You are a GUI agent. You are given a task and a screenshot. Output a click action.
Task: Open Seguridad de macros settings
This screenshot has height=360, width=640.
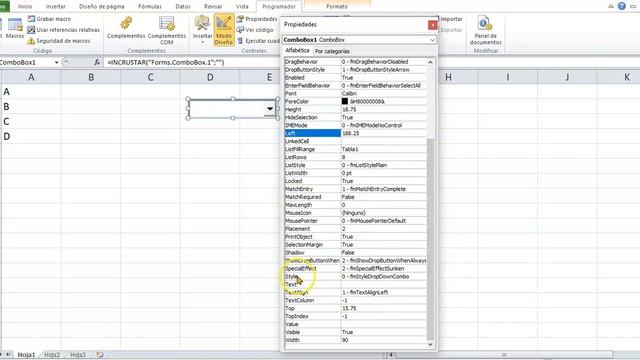click(x=59, y=41)
